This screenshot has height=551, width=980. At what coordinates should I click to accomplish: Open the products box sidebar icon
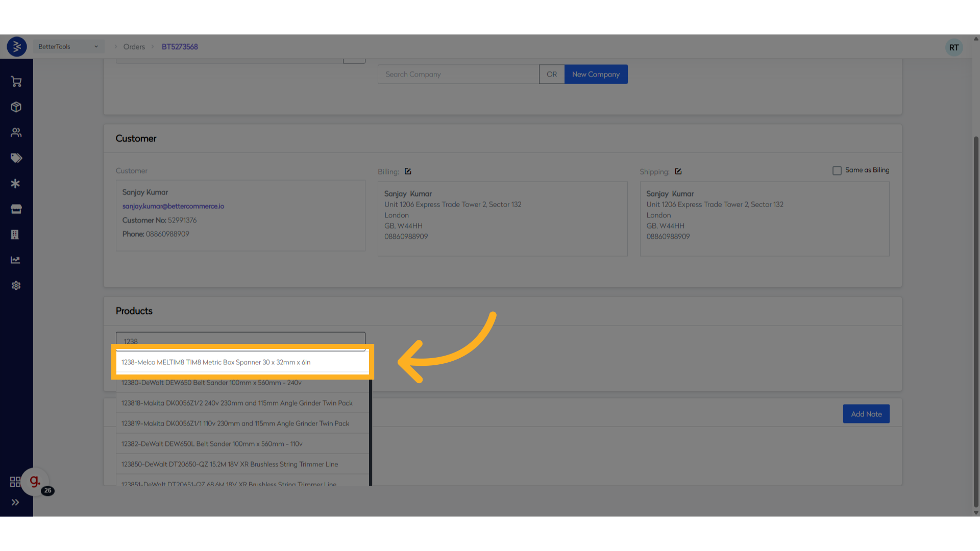click(x=16, y=107)
